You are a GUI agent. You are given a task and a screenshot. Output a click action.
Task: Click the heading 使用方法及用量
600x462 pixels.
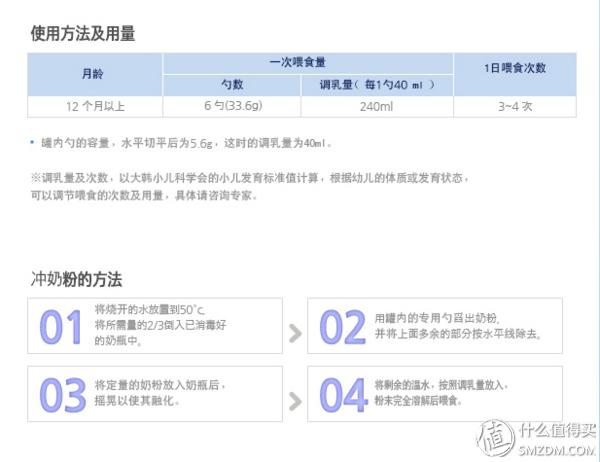(x=83, y=33)
